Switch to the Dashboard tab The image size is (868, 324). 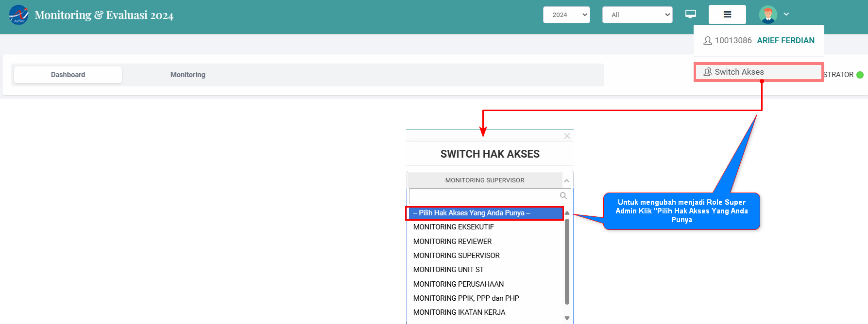coord(68,75)
